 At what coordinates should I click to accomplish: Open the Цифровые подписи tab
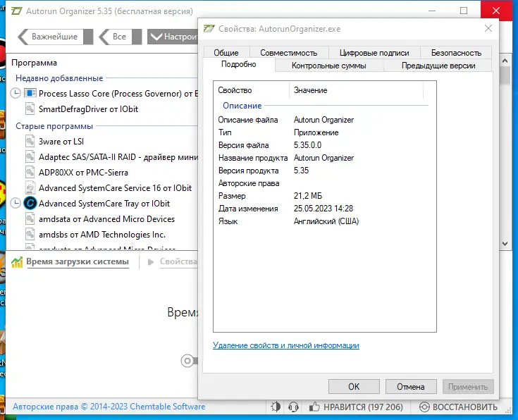pos(374,53)
